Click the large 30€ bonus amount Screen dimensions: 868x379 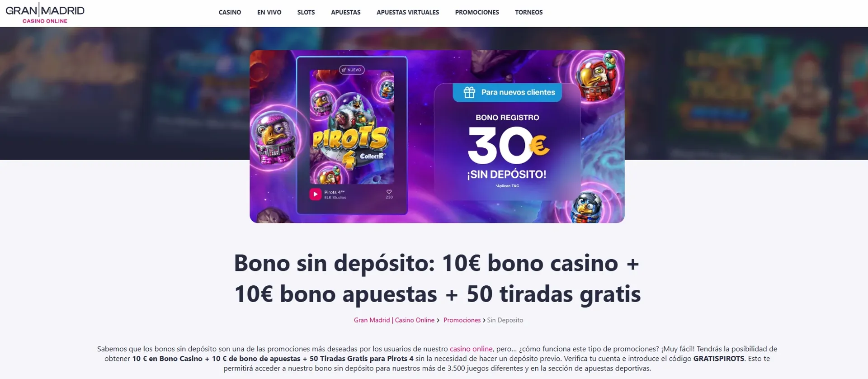pos(508,145)
